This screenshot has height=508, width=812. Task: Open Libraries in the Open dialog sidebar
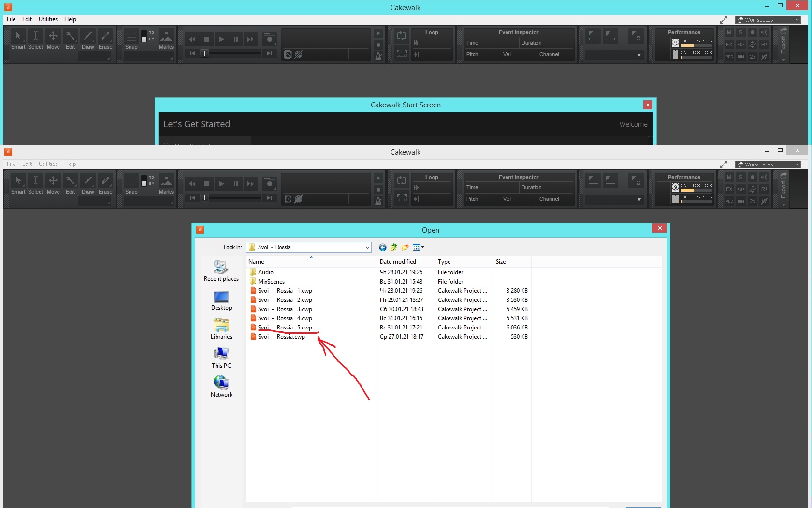pos(221,329)
